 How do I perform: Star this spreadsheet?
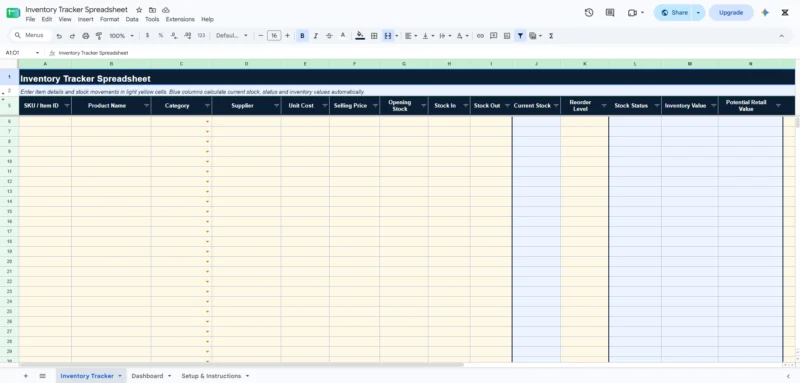tap(139, 10)
